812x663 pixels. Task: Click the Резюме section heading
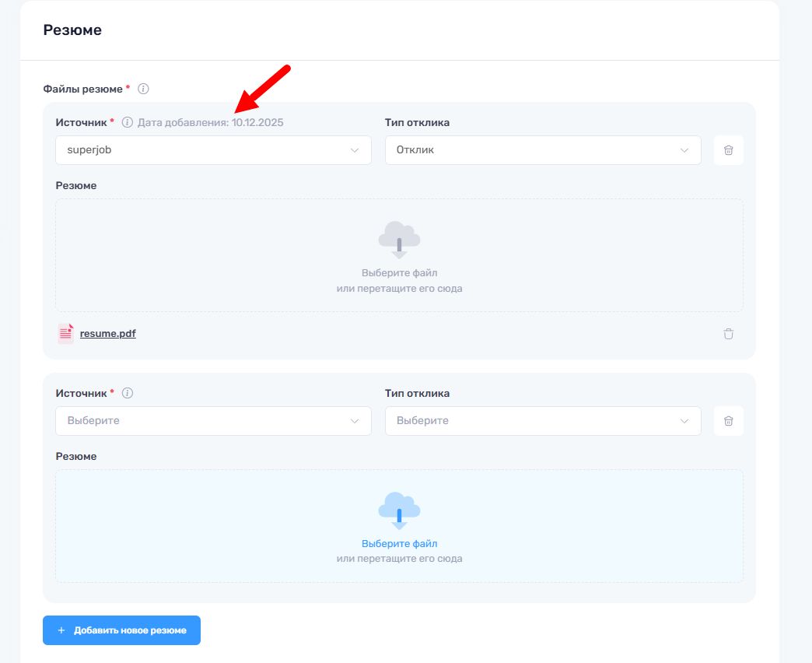(72, 30)
